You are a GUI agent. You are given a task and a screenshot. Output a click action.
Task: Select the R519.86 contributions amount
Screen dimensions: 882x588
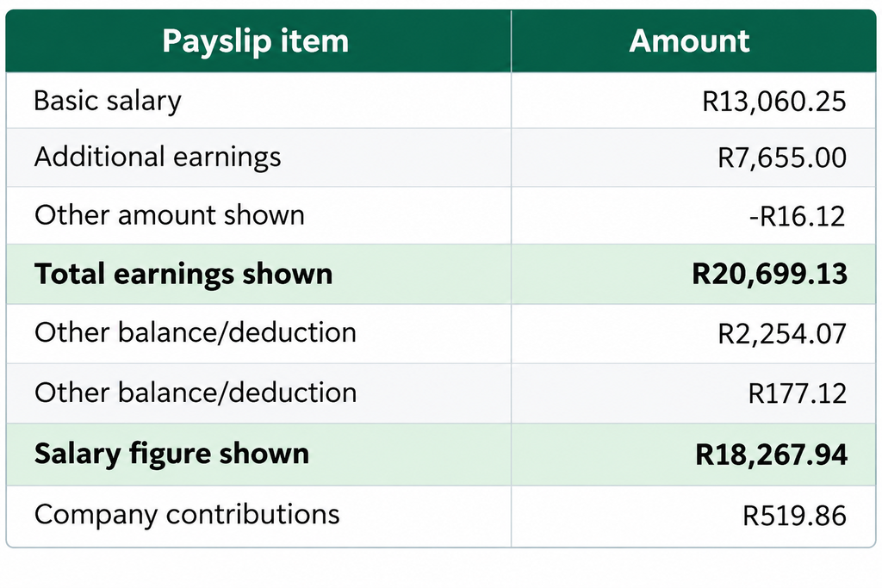click(x=794, y=516)
